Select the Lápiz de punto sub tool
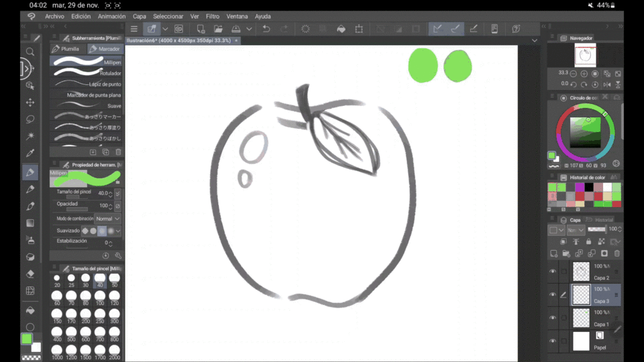Image resolution: width=644 pixels, height=362 pixels. 87,84
